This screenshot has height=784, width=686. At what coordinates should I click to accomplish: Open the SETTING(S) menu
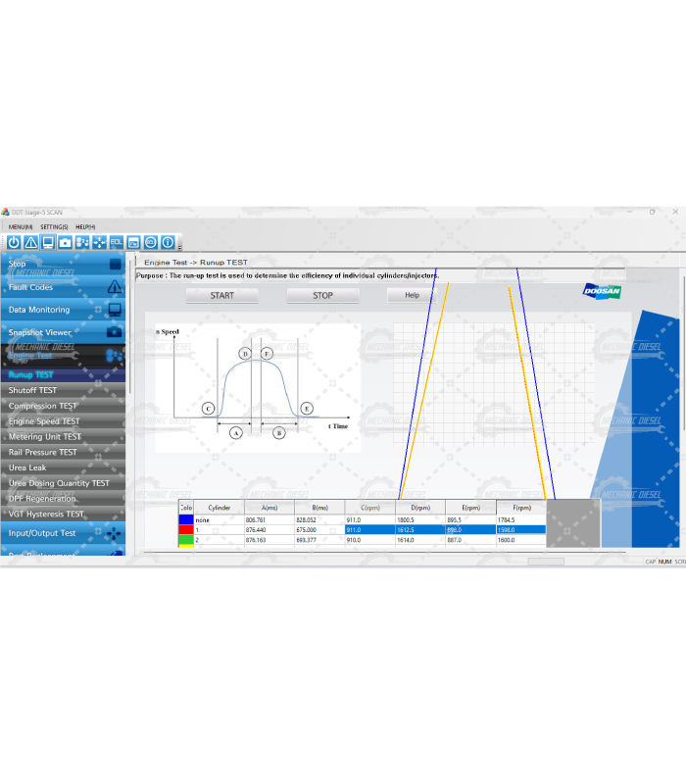[x=54, y=226]
